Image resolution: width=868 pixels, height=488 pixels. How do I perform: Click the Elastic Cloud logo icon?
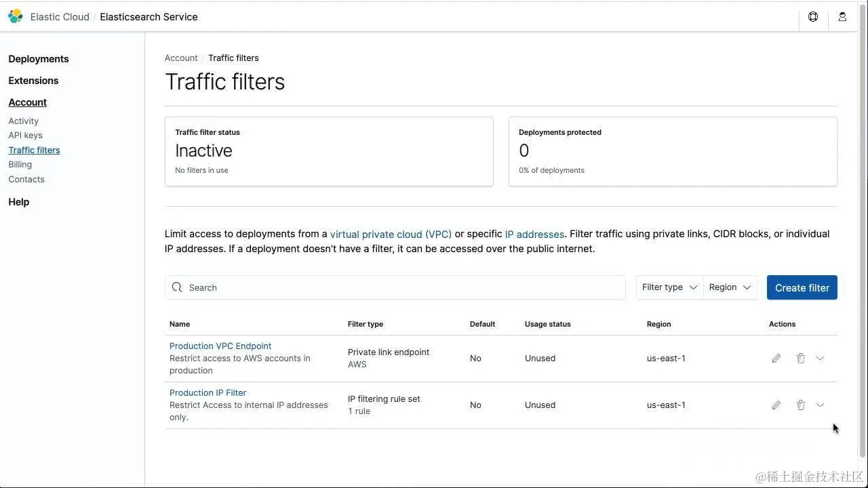tap(16, 16)
